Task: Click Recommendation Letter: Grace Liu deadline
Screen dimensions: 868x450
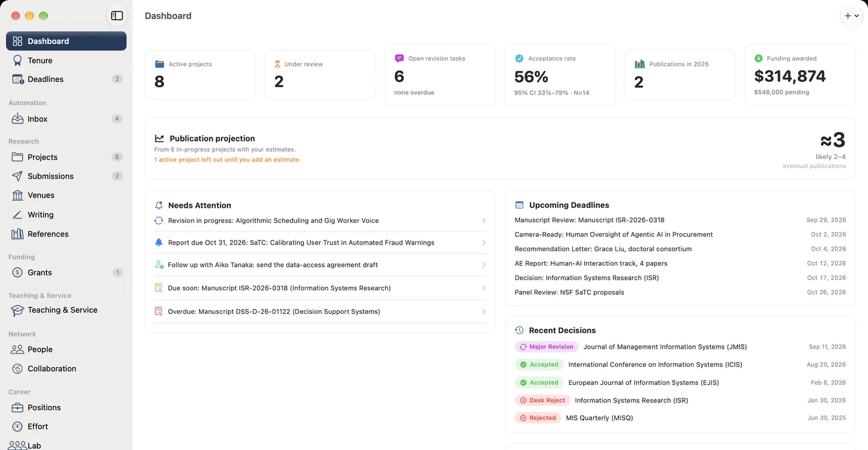Action: tap(680, 249)
